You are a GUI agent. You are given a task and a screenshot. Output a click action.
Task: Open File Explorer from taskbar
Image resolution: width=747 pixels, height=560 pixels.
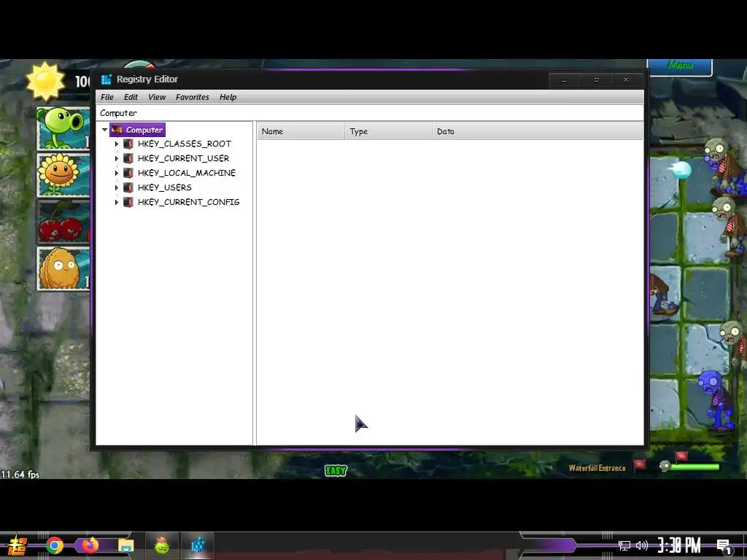[126, 545]
